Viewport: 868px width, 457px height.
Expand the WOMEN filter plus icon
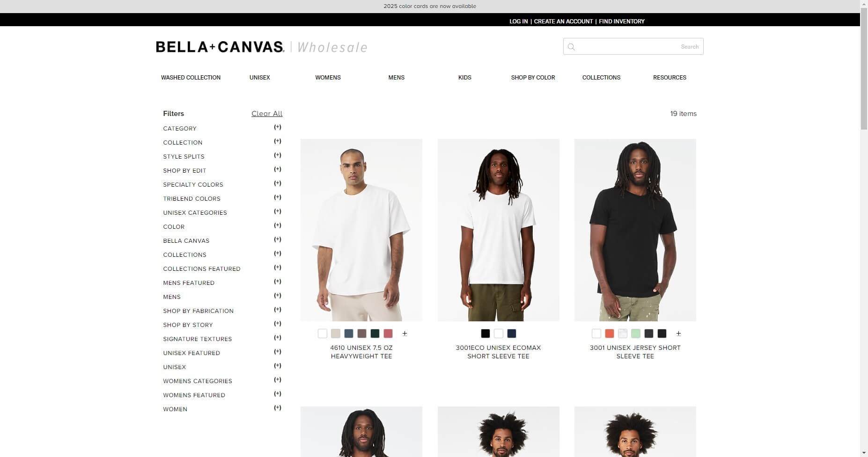click(278, 408)
